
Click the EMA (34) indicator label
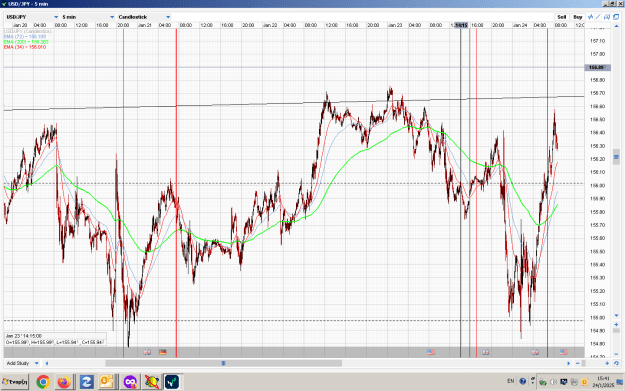tap(25, 47)
